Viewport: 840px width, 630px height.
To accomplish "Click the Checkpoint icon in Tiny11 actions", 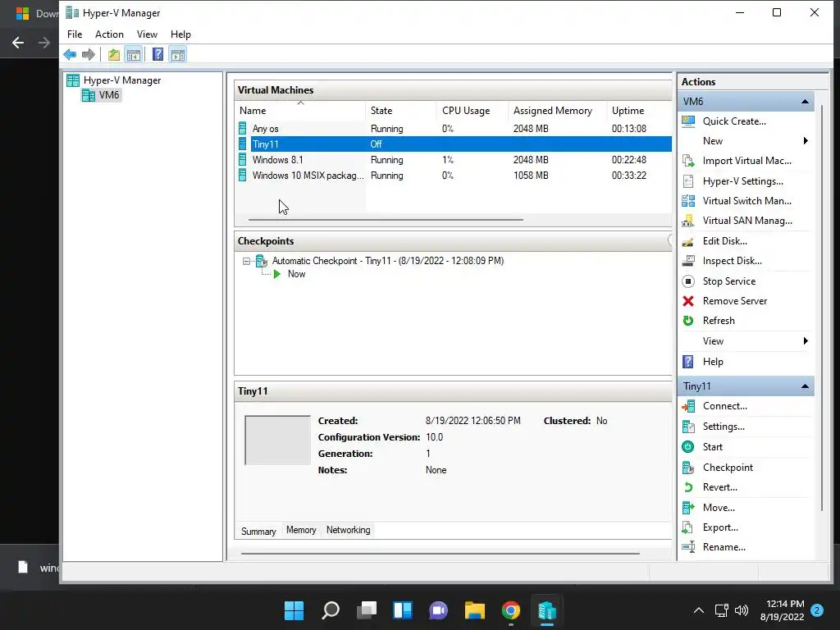I will tap(688, 467).
